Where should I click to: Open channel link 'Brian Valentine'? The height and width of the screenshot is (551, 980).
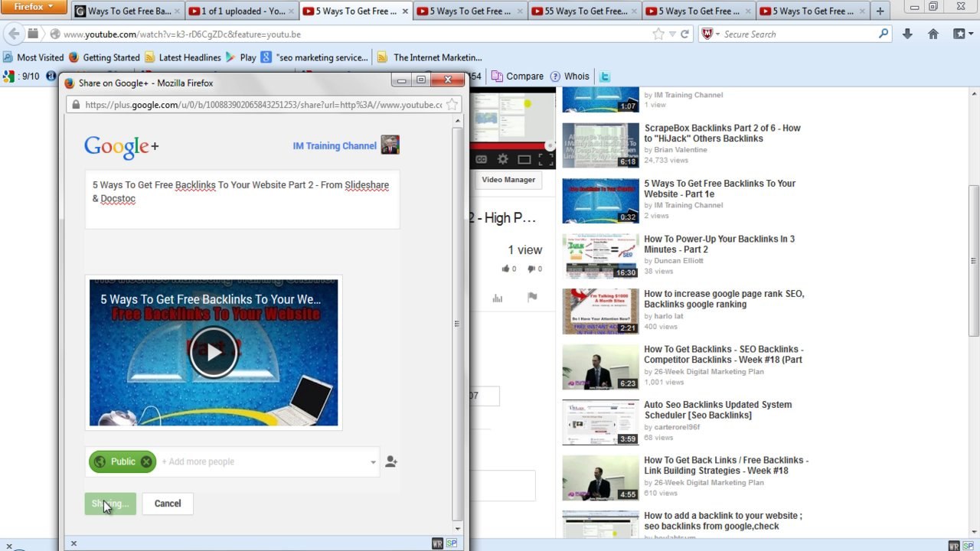pyautogui.click(x=681, y=150)
